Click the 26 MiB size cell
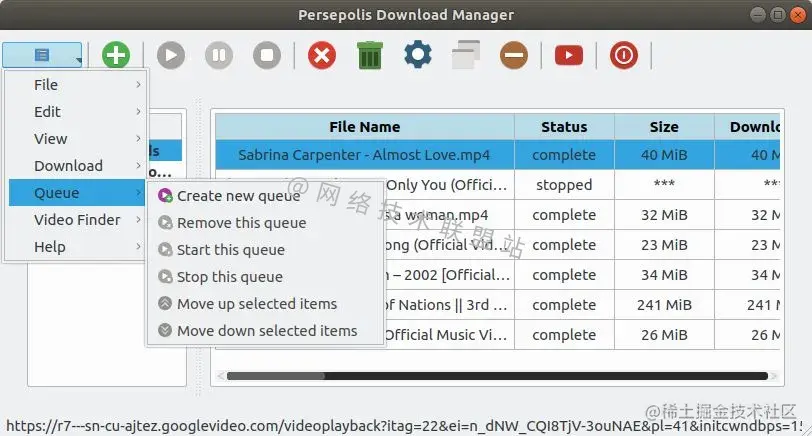 click(664, 335)
